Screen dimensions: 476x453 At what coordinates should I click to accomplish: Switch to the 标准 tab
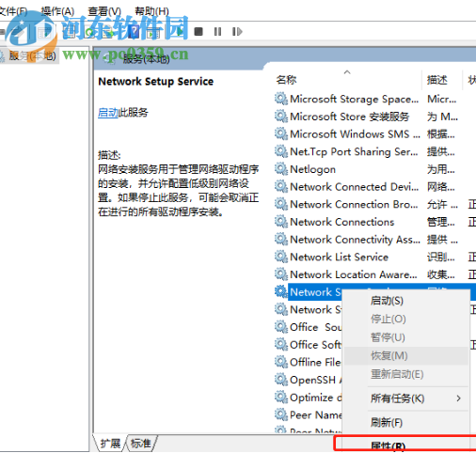click(x=140, y=444)
